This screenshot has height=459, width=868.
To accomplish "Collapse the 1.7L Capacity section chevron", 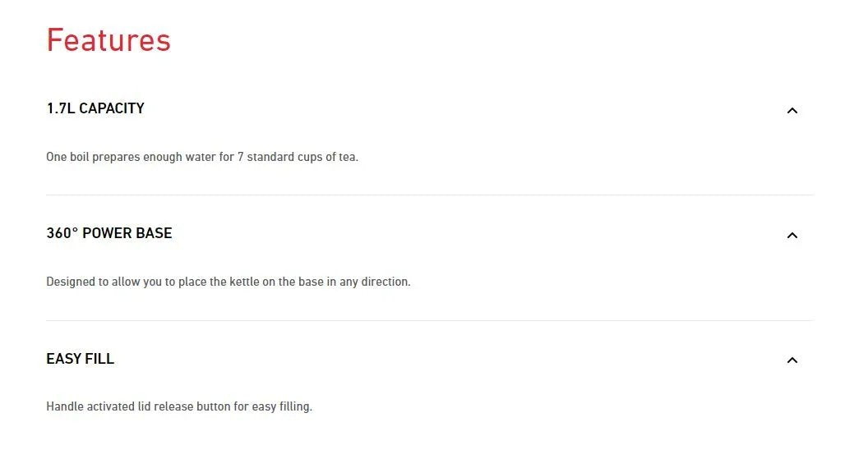I will point(792,111).
